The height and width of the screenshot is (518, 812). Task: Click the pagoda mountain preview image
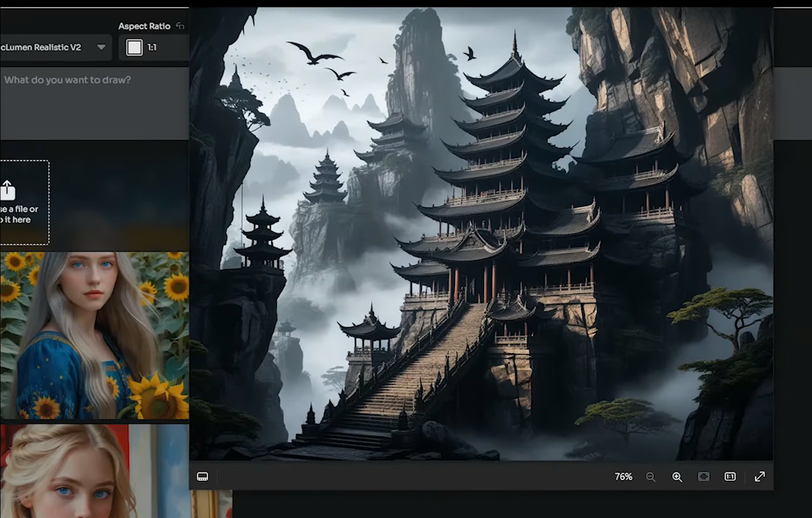pyautogui.click(x=481, y=234)
